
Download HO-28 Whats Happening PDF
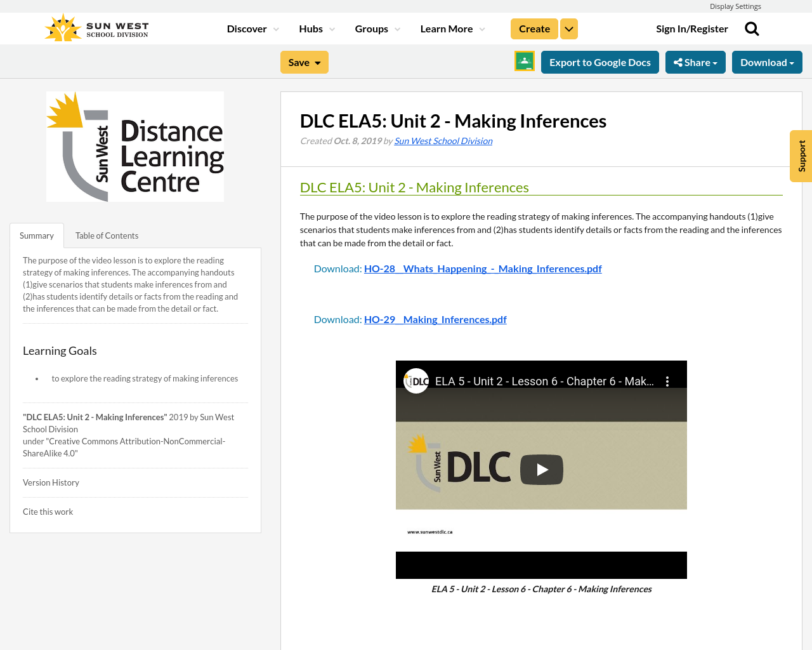click(483, 267)
